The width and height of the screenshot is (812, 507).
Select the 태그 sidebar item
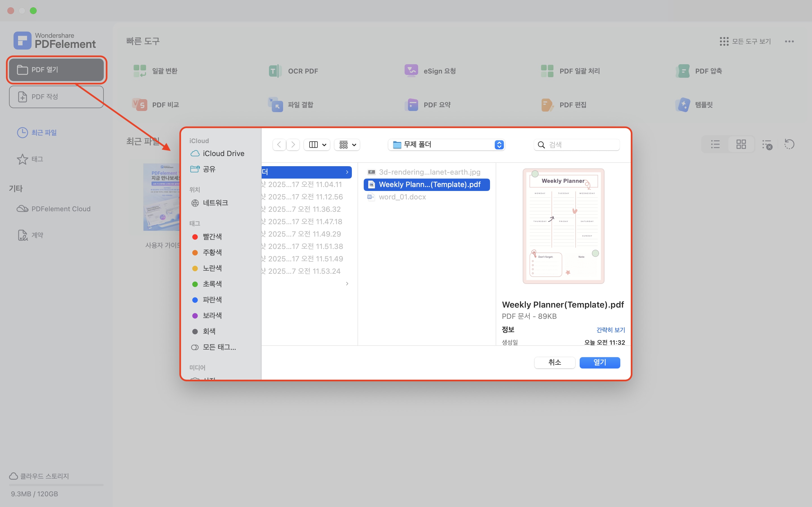37,159
